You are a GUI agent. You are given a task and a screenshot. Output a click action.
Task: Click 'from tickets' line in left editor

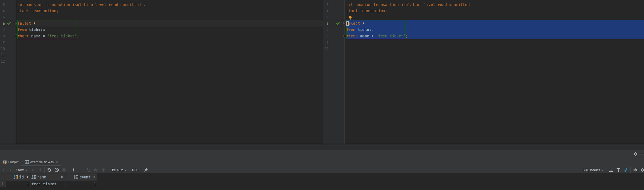coord(31,30)
